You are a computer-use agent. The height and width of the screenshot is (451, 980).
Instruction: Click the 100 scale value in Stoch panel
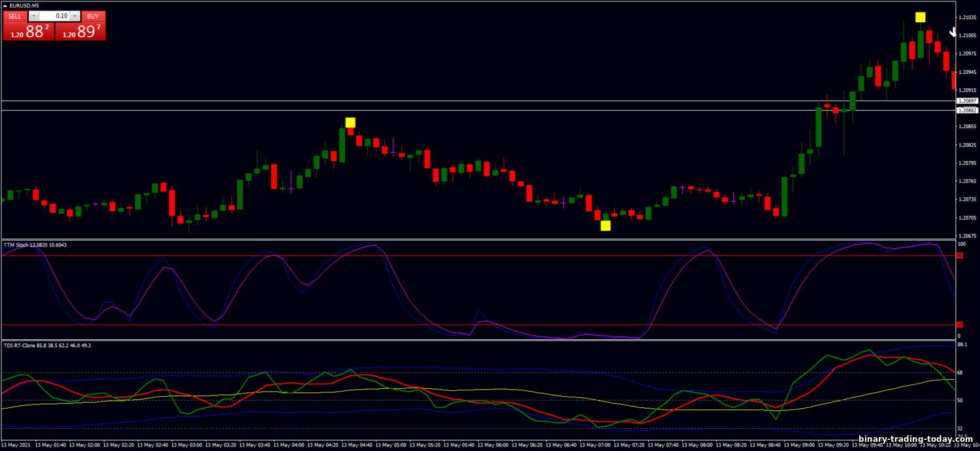pos(961,244)
